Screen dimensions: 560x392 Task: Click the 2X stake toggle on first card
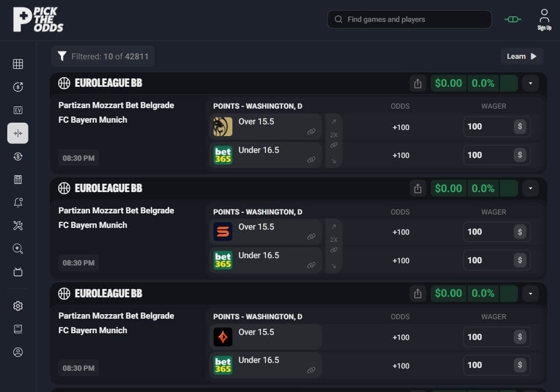333,134
